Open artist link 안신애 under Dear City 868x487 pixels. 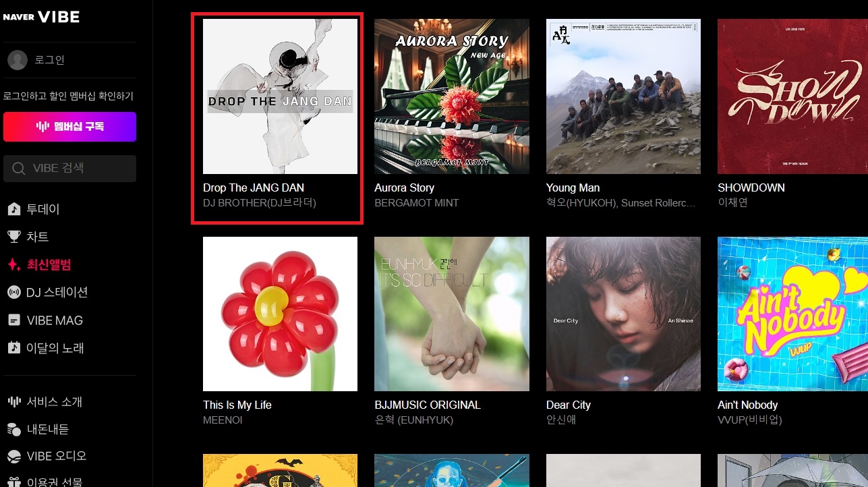(x=561, y=420)
